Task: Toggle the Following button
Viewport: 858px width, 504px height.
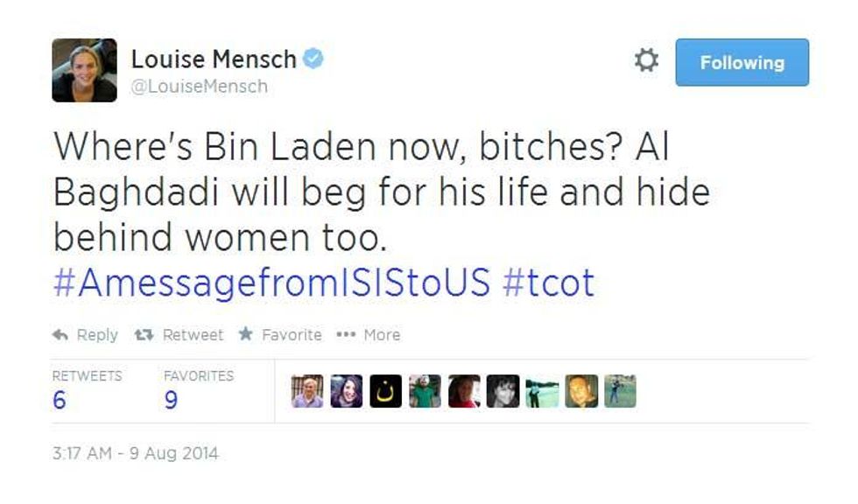Action: coord(742,63)
